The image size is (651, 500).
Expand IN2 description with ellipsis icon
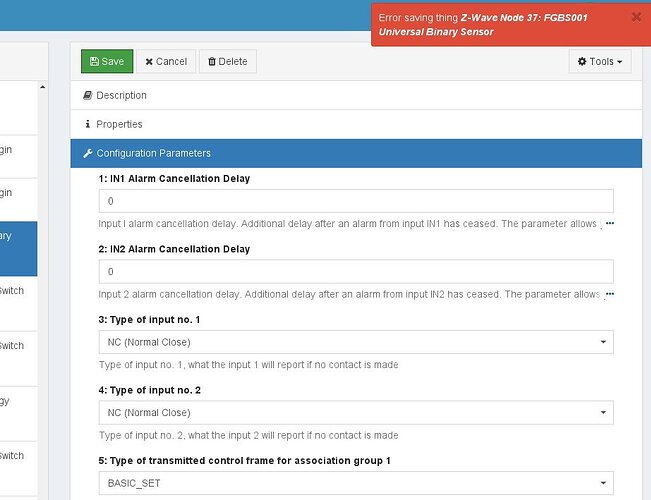tap(609, 294)
